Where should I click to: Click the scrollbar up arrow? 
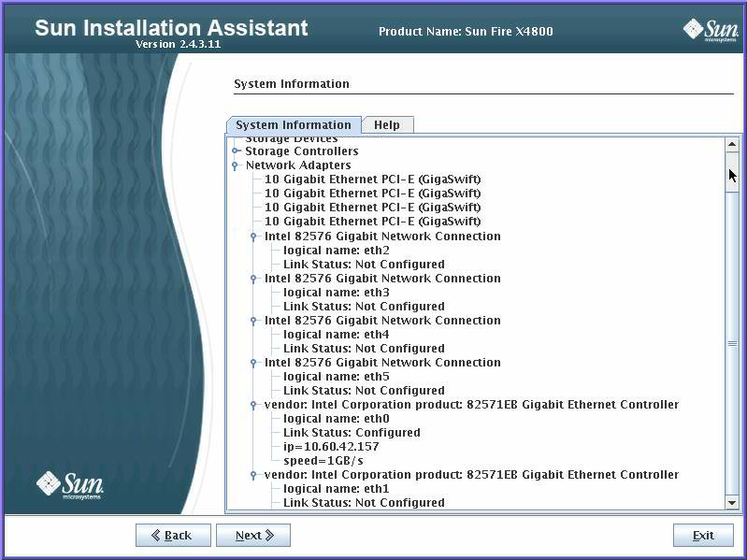pos(732,144)
